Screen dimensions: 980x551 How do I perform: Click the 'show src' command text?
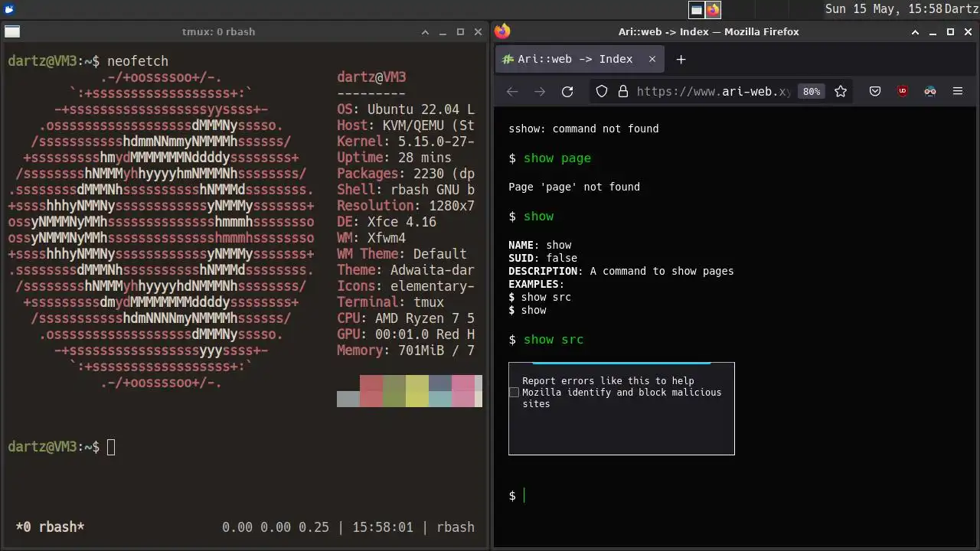(554, 340)
